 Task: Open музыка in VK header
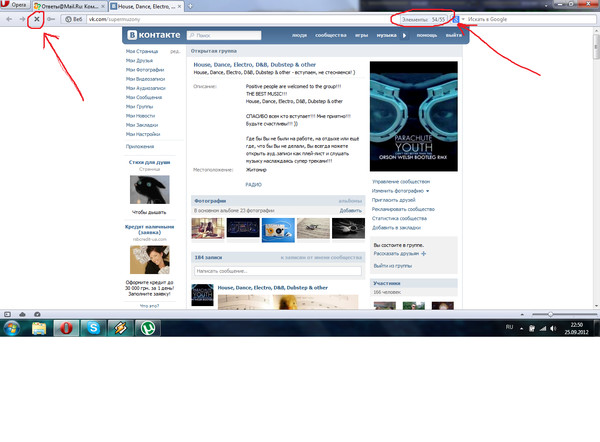386,35
